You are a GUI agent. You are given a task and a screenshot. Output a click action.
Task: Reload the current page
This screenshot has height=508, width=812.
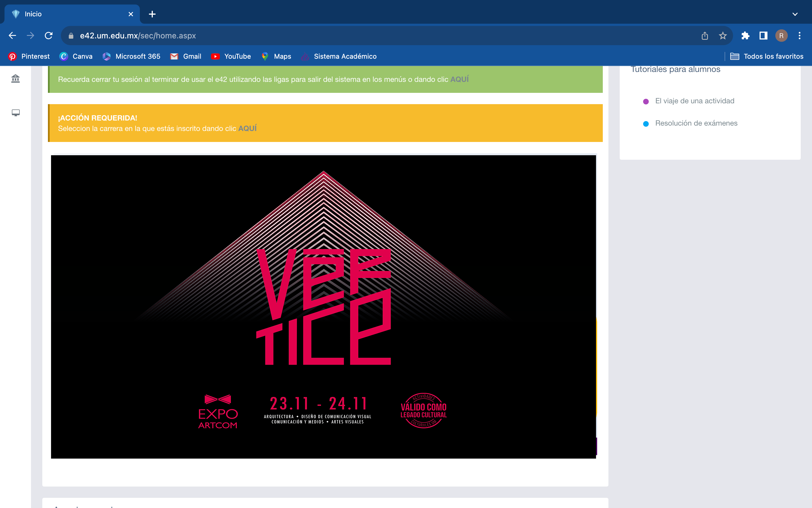49,36
